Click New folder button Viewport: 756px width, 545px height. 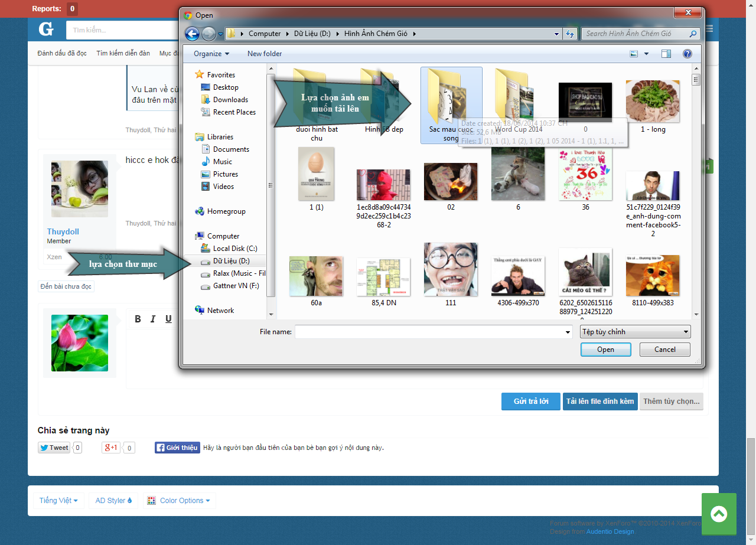coord(265,54)
